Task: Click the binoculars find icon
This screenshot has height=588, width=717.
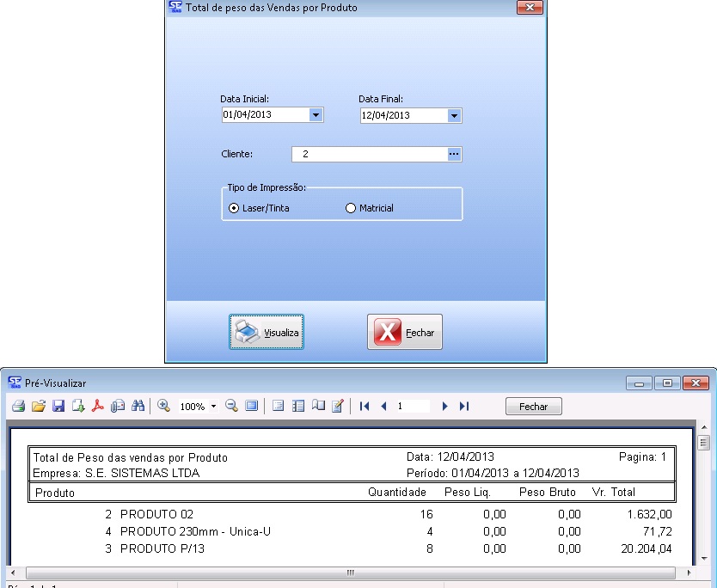Action: (138, 406)
